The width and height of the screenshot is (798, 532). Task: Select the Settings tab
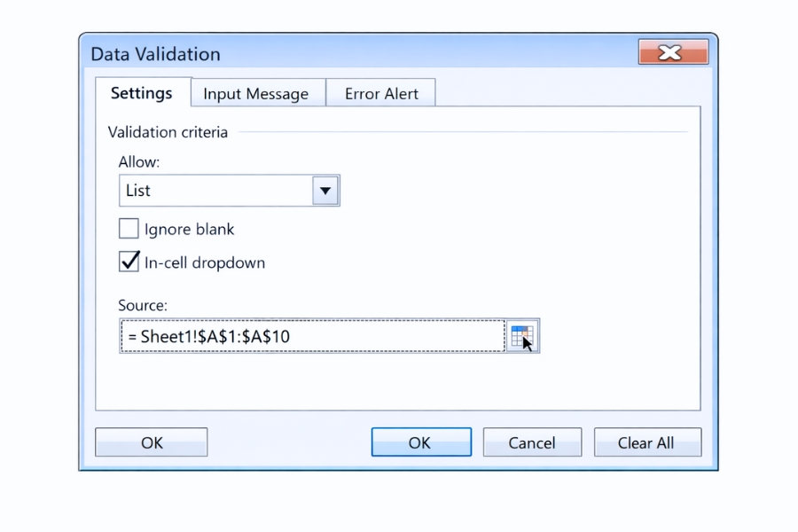142,92
